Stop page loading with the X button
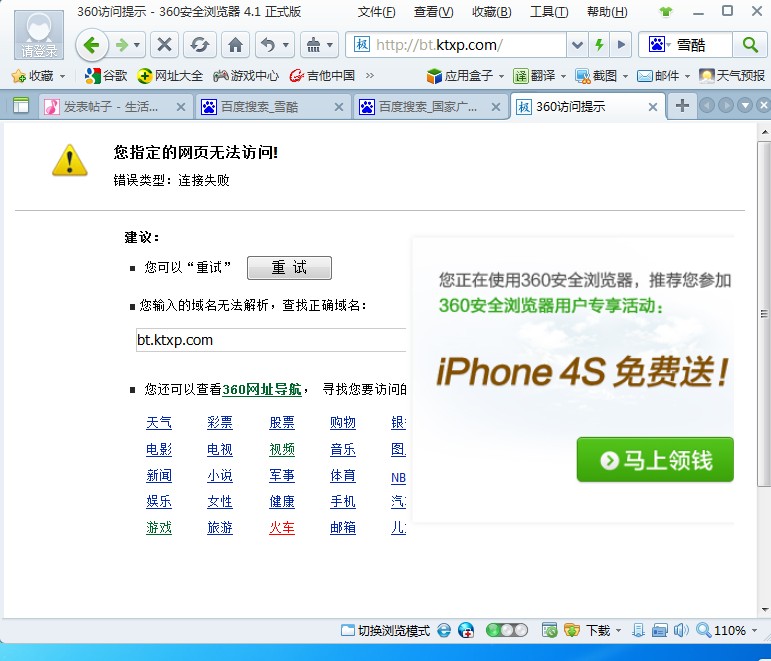The width and height of the screenshot is (771, 661). pyautogui.click(x=164, y=45)
